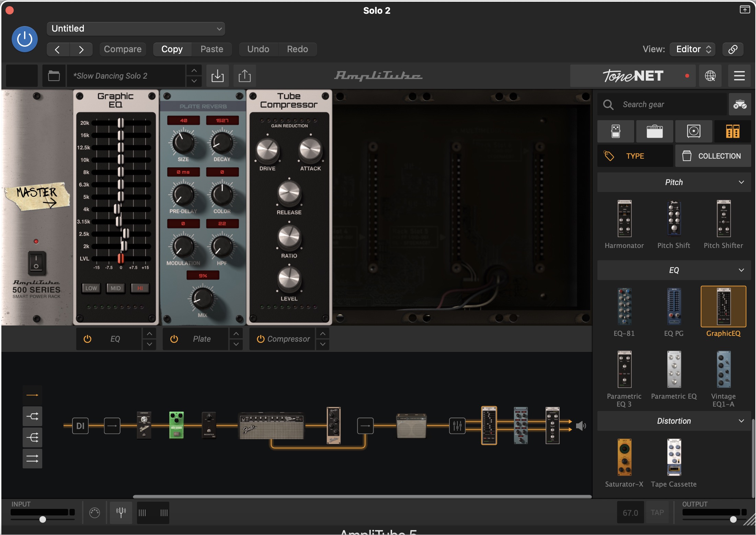This screenshot has width=756, height=535.
Task: Click the export preset share icon
Action: [244, 76]
